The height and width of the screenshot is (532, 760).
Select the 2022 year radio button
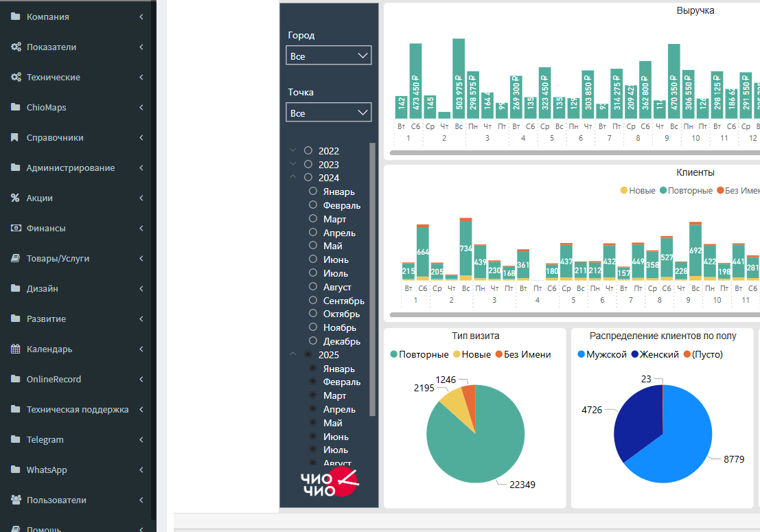pos(307,150)
